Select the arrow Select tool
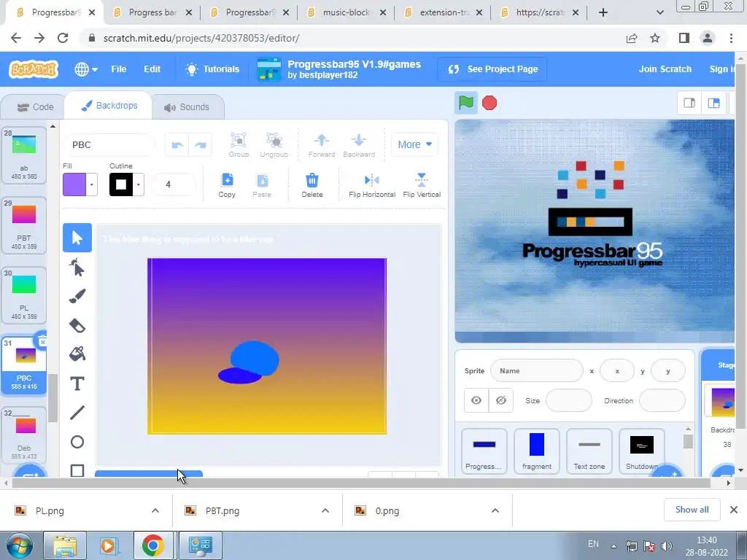The width and height of the screenshot is (747, 560). pyautogui.click(x=77, y=238)
